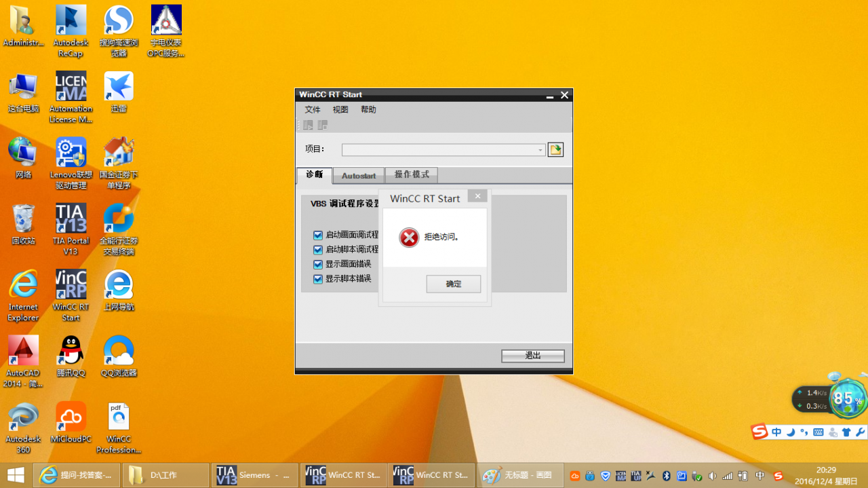The image size is (868, 488).
Task: Click the Sogou input bar user login icon
Action: pyautogui.click(x=833, y=432)
